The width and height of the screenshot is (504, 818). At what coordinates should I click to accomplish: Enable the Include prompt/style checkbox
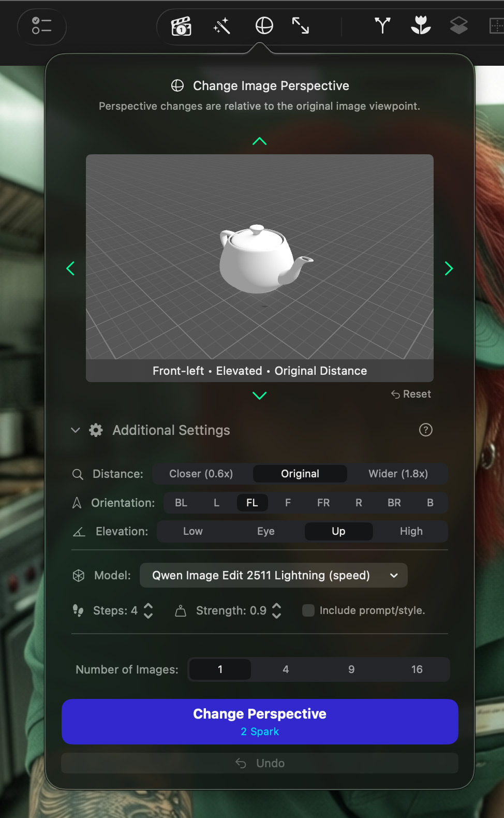pos(308,610)
